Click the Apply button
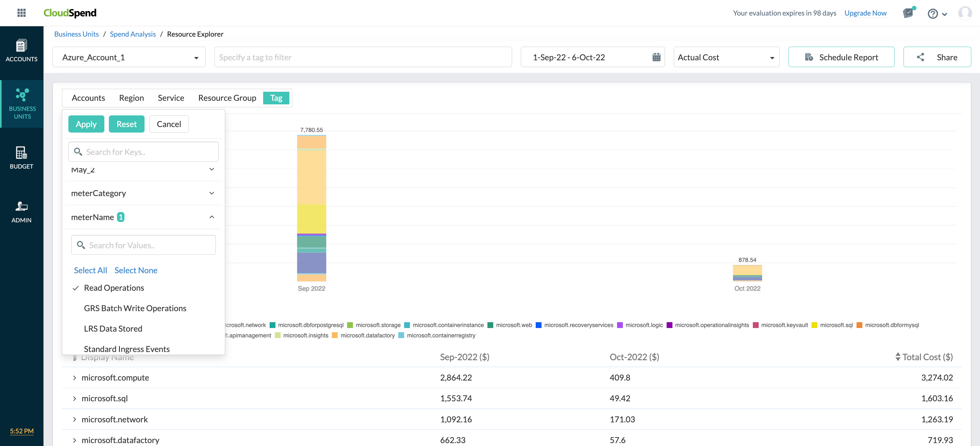The width and height of the screenshot is (980, 446). [x=86, y=124]
